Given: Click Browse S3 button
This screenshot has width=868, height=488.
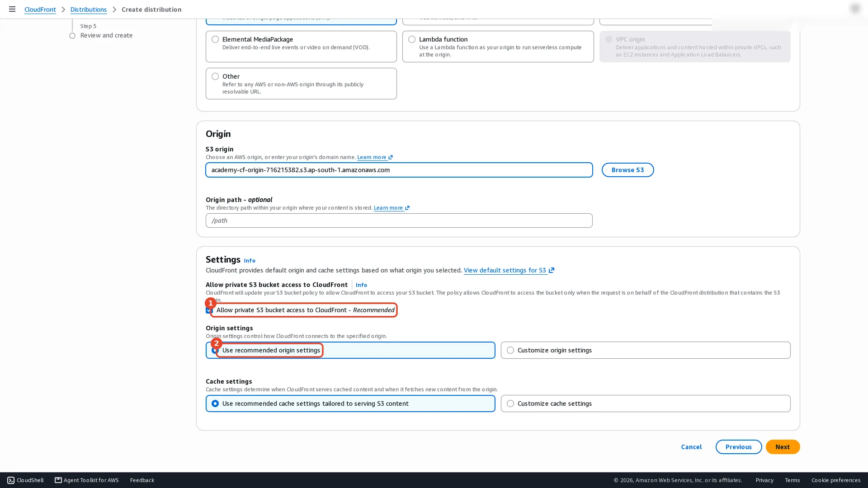Looking at the screenshot, I should 627,170.
